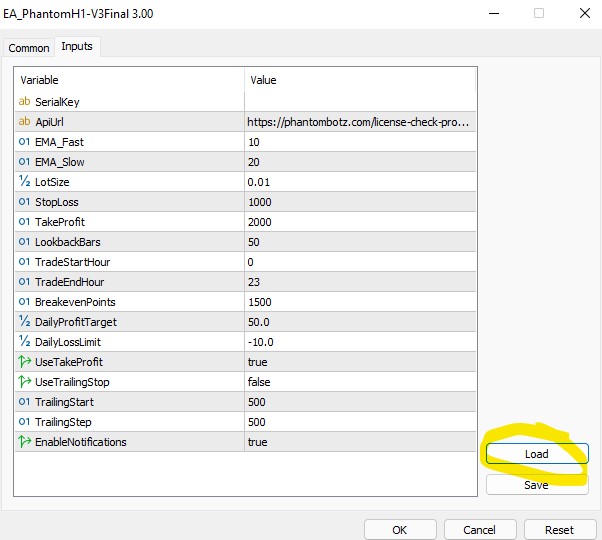Open the EnableNotifications true value dropdown
602x540 pixels.
(360, 442)
